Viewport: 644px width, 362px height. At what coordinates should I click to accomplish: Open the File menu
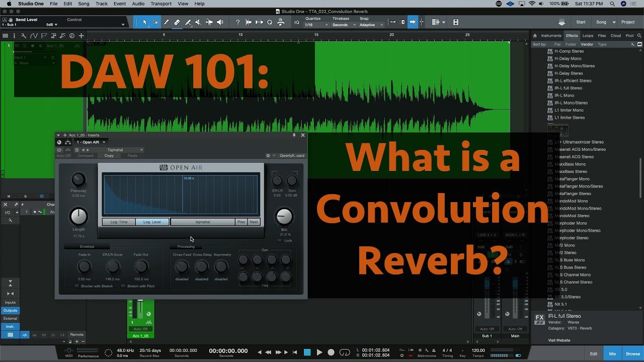(x=53, y=4)
